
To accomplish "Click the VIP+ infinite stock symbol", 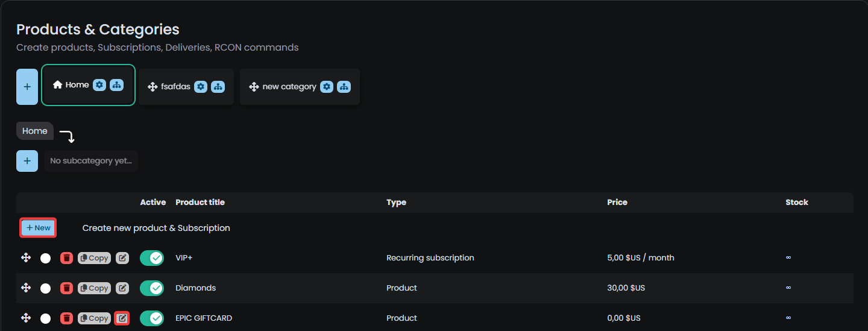I will pyautogui.click(x=788, y=258).
